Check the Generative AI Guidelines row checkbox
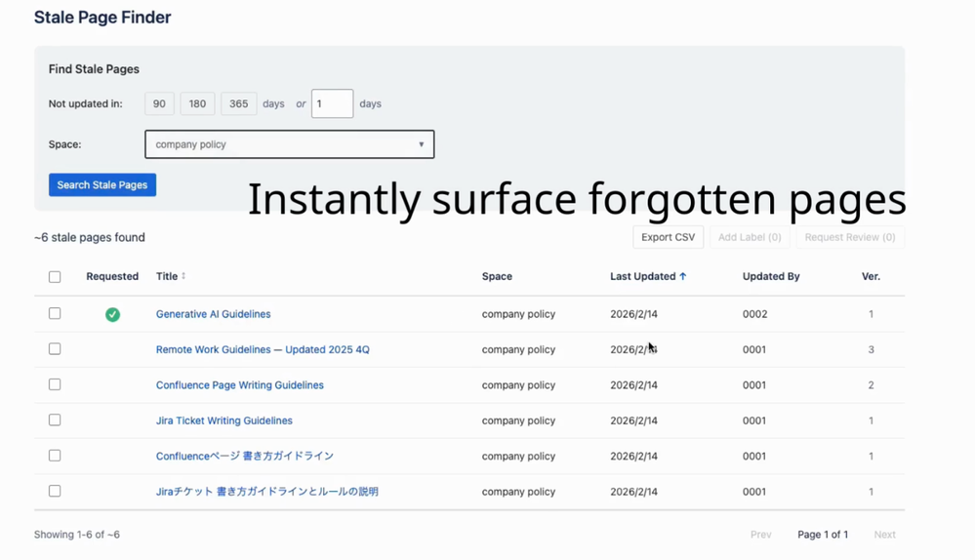This screenshot has width=975, height=560. click(55, 313)
